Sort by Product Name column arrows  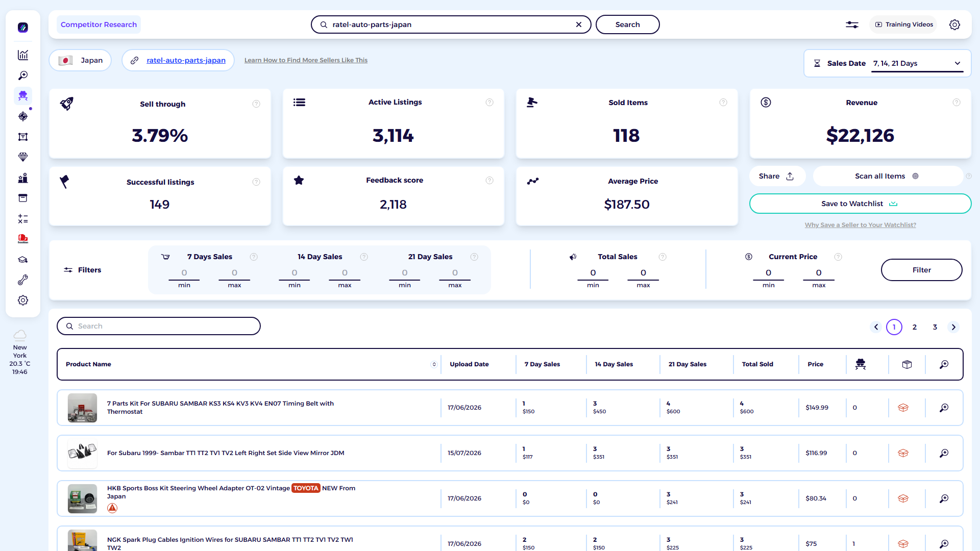tap(434, 364)
